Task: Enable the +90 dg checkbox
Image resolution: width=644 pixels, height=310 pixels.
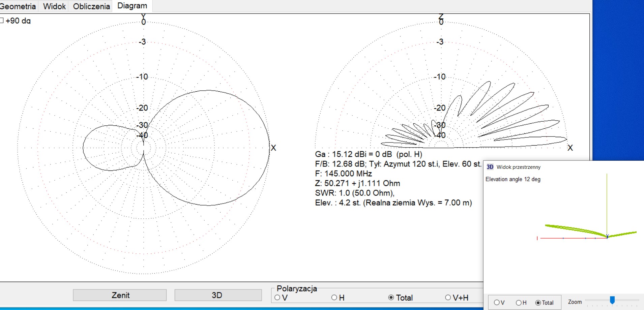Action: click(x=2, y=21)
